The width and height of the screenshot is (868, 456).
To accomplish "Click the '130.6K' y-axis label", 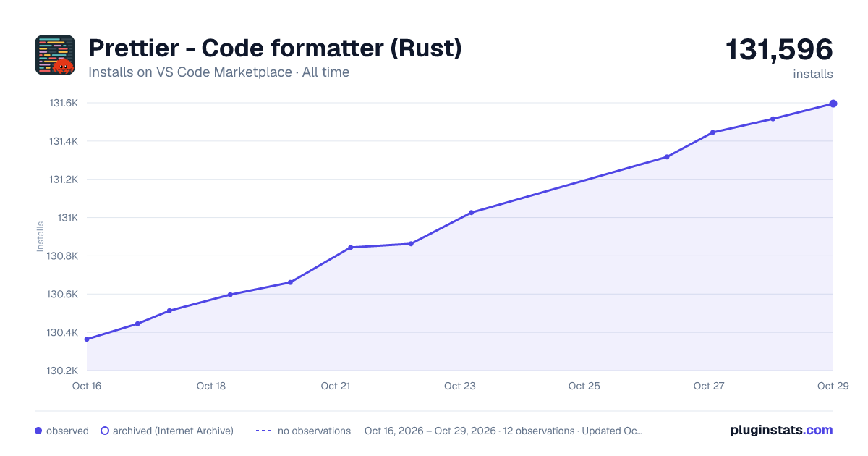I will [63, 295].
